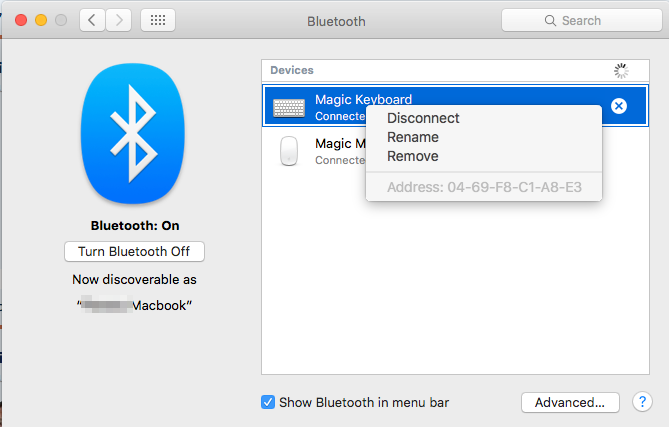
Task: Go forward with the right arrow button
Action: pos(119,20)
